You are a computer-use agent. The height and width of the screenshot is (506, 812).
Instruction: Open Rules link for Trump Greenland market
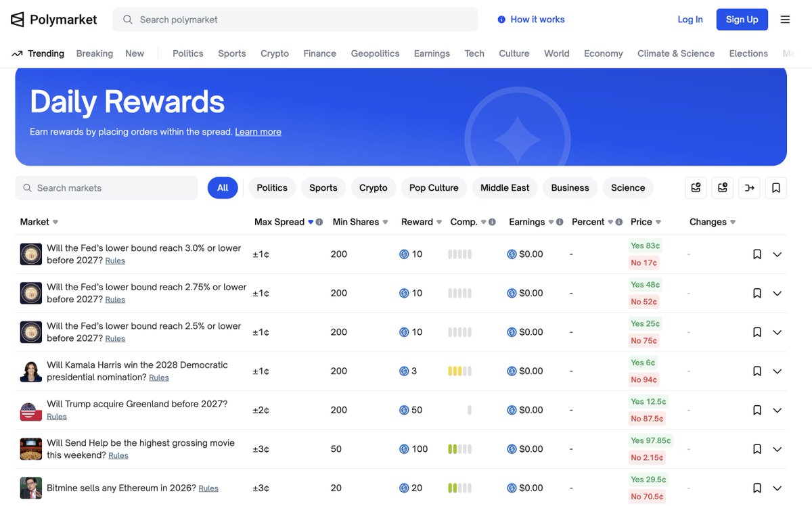coord(57,417)
